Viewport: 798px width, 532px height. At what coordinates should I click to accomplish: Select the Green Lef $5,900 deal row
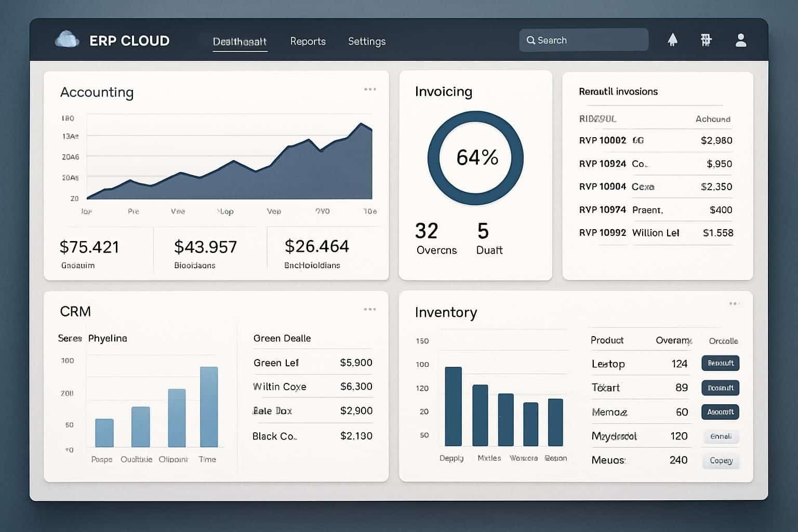[312, 363]
